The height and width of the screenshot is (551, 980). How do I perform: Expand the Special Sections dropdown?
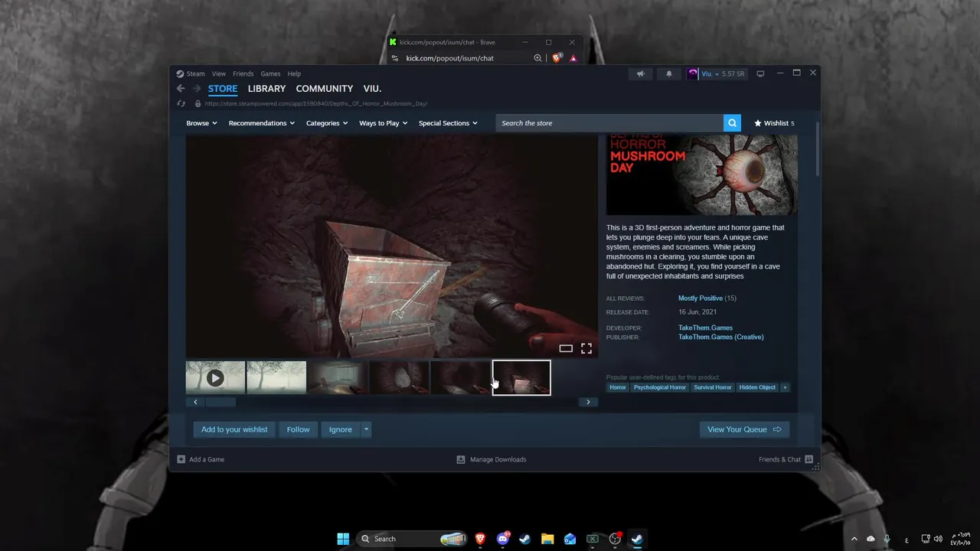tap(448, 123)
